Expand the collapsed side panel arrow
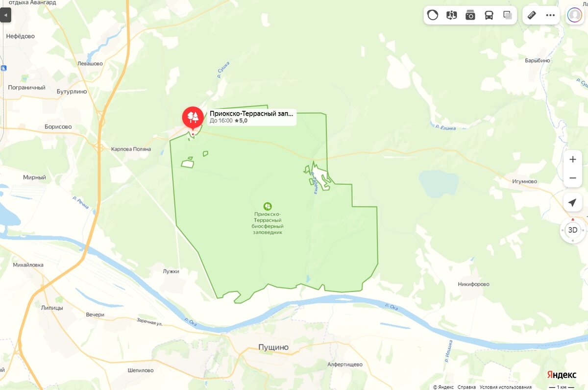The image size is (588, 390). click(x=5, y=15)
